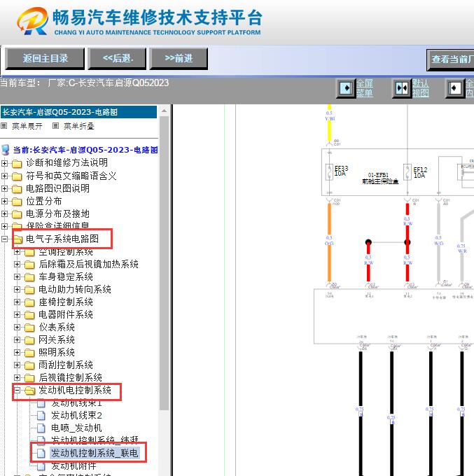Expand the 车身稳定系统 folder
This screenshot has height=476, width=474.
[x=17, y=277]
